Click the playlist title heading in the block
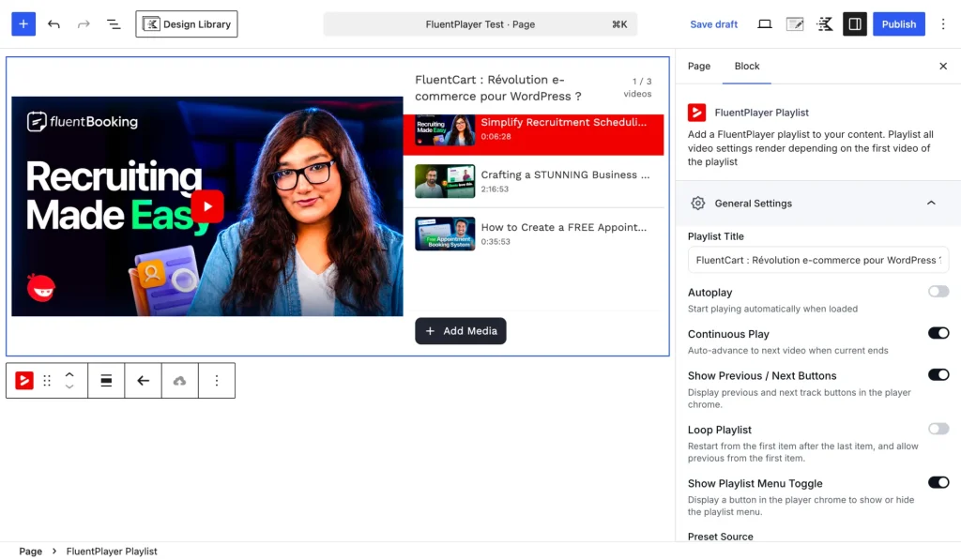This screenshot has height=560, width=961. pos(498,87)
